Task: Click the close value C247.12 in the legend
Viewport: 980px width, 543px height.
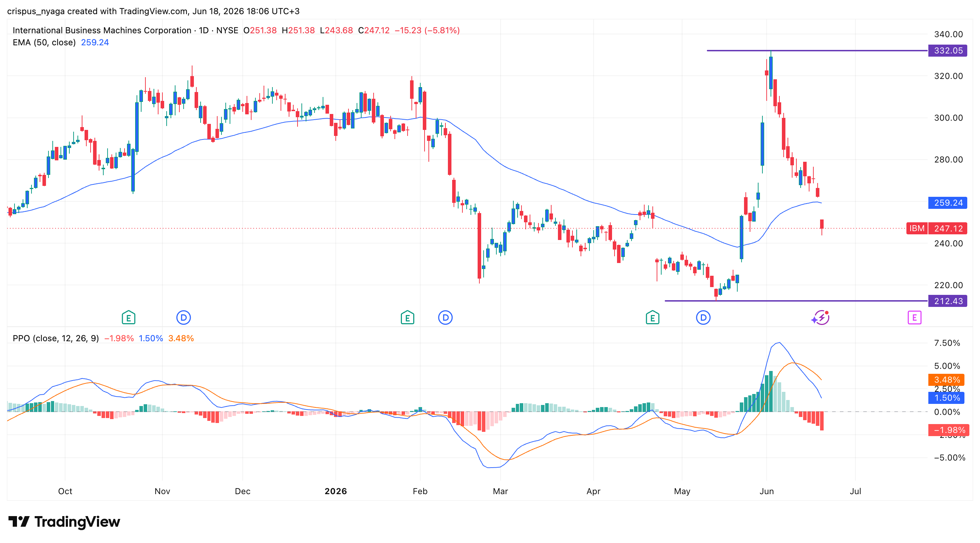Action: (374, 30)
